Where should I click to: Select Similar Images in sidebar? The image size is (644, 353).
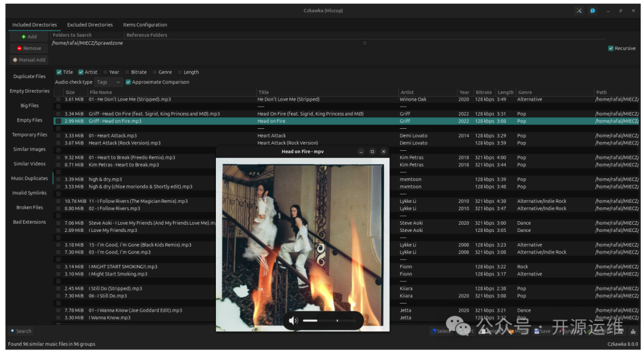tap(30, 149)
